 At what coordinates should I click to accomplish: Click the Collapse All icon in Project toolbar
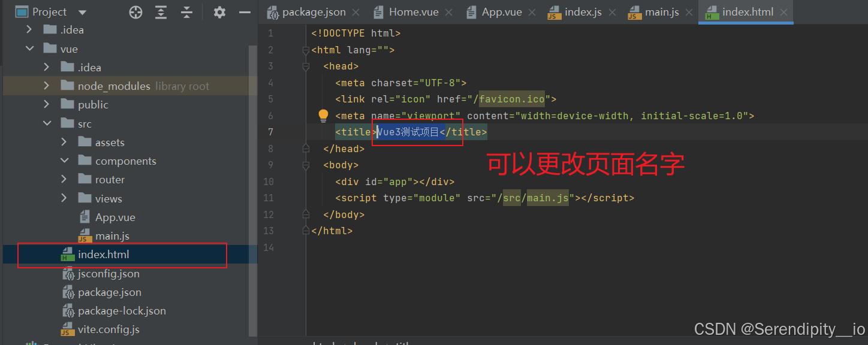coord(187,12)
